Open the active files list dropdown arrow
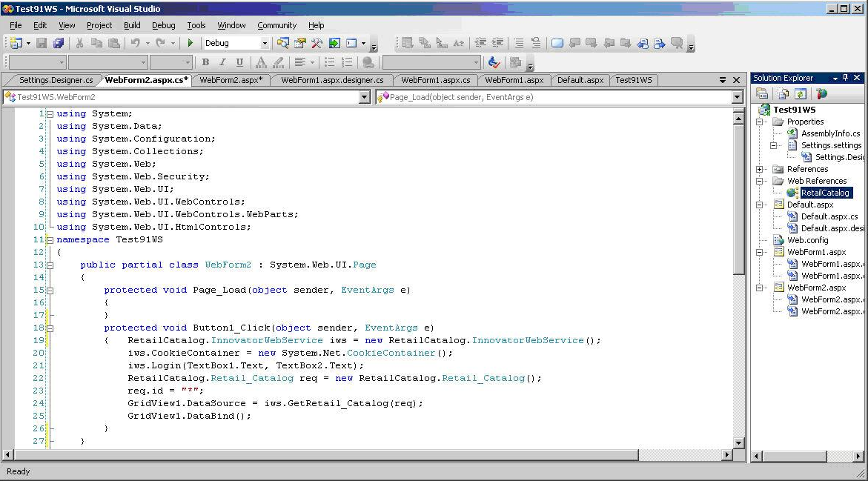Viewport: 868px width, 481px height. point(723,80)
